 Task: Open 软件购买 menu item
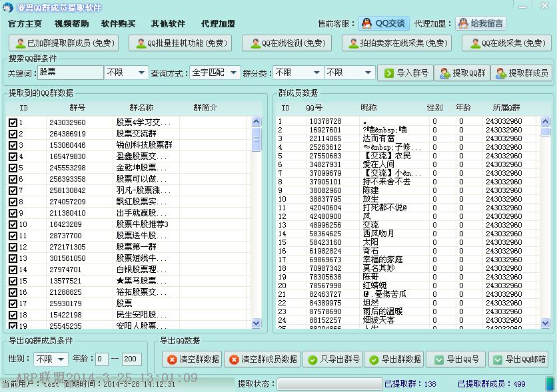coord(119,24)
